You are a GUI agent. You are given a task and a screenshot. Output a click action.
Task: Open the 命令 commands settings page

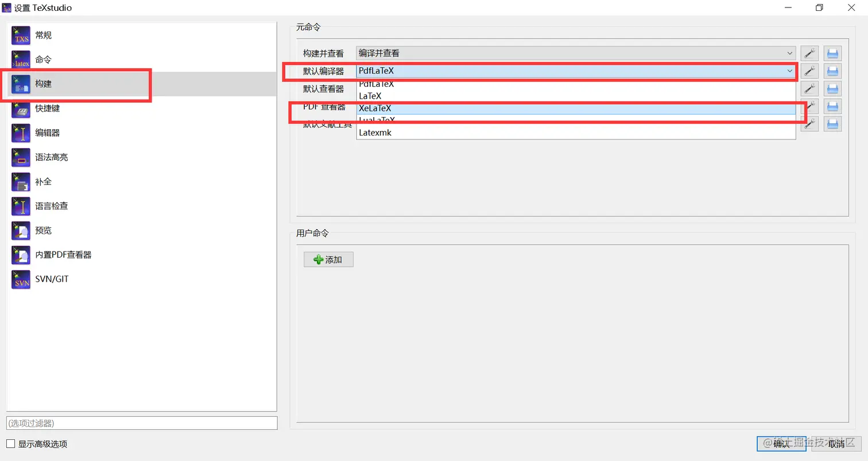(x=141, y=59)
